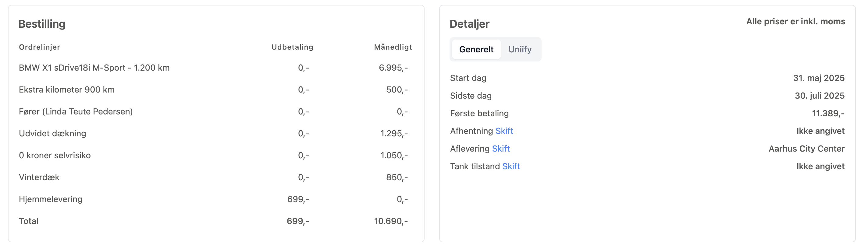This screenshot has width=868, height=249.
Task: Click Skift link next to Afhentning
Action: tap(504, 131)
